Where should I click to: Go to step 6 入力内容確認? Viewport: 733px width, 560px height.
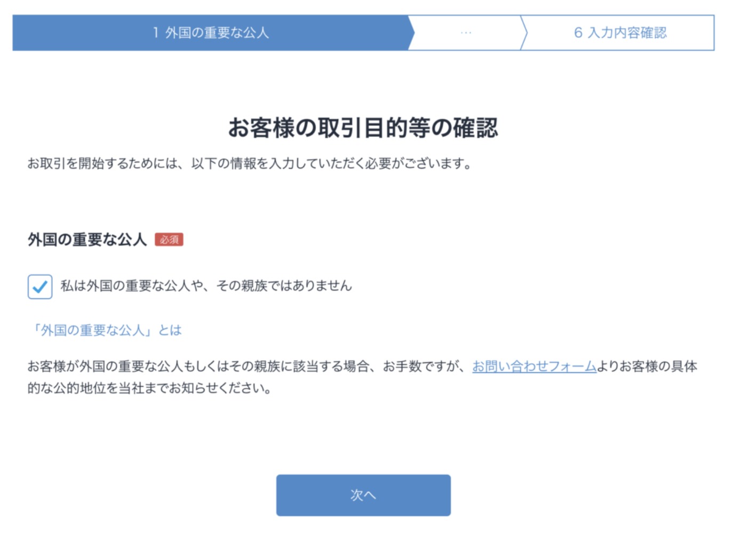coord(620,33)
